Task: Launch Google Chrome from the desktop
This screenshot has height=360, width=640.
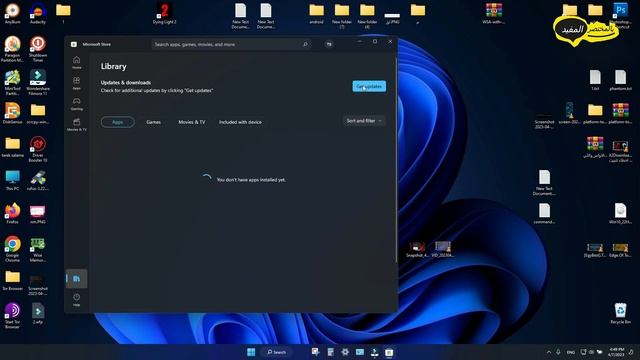Action: coord(12,249)
